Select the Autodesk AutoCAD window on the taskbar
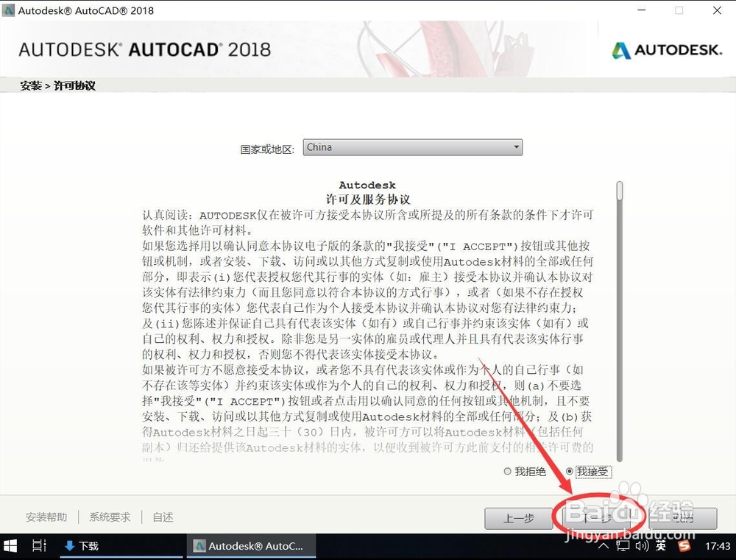 pyautogui.click(x=250, y=546)
